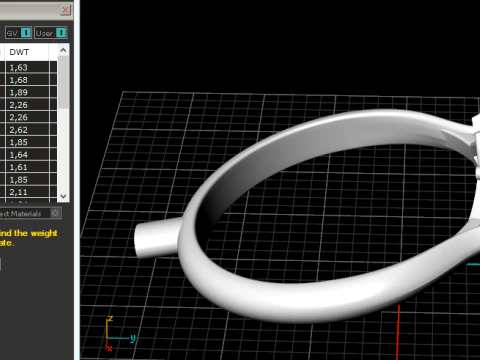Image resolution: width=480 pixels, height=360 pixels.
Task: Select the 2,26 cell directly below 1,89
Action: pyautogui.click(x=27, y=105)
